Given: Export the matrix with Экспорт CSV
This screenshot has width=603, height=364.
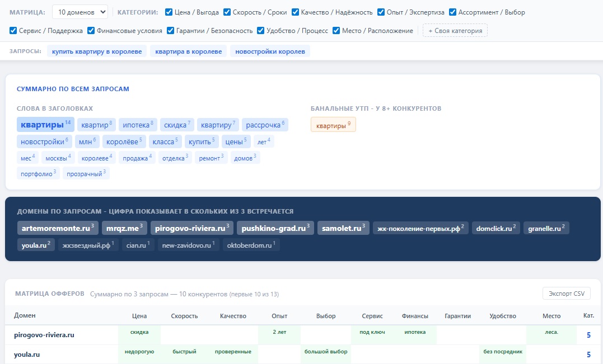Looking at the screenshot, I should pos(567,294).
